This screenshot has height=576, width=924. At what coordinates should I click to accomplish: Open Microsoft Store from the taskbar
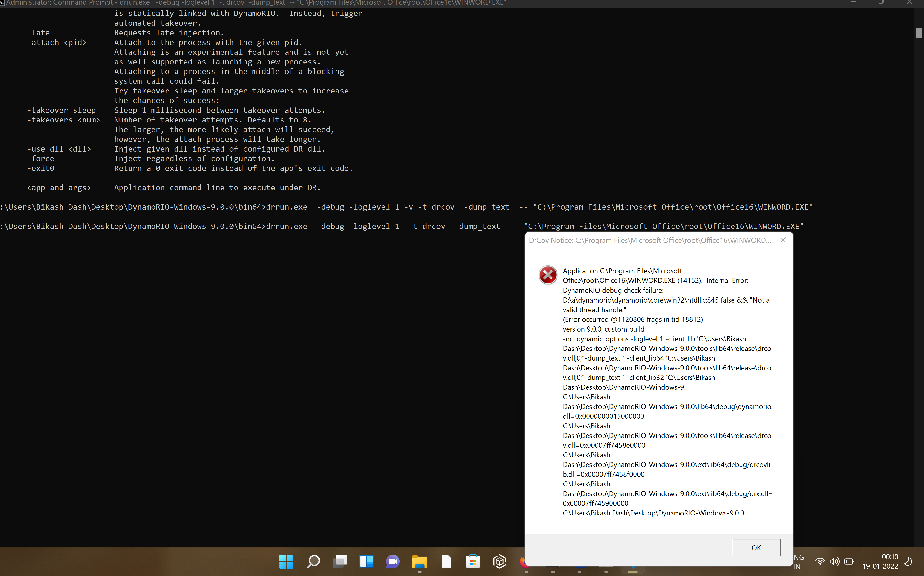pos(473,561)
